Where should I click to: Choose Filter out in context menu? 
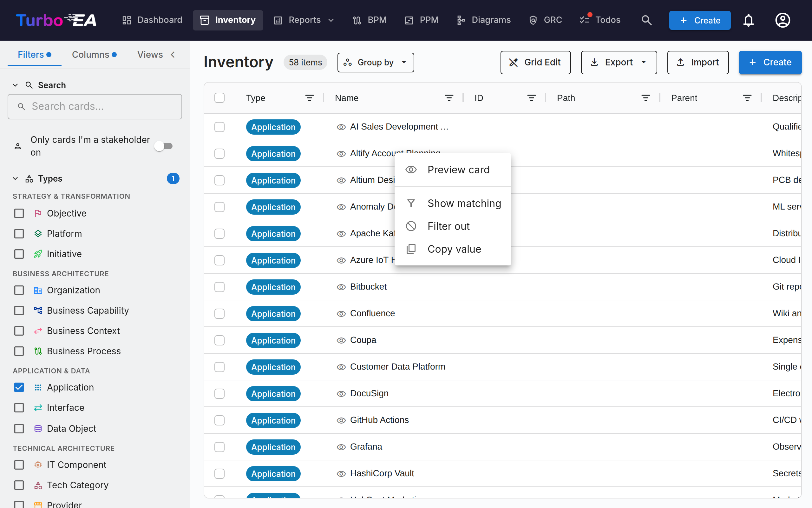tap(453, 226)
